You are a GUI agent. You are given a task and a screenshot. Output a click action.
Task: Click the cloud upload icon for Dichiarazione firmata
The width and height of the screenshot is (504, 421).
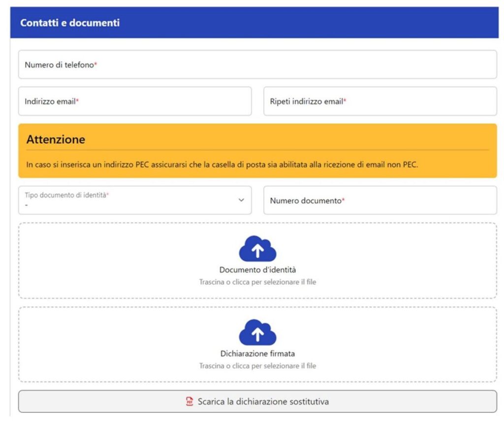257,332
